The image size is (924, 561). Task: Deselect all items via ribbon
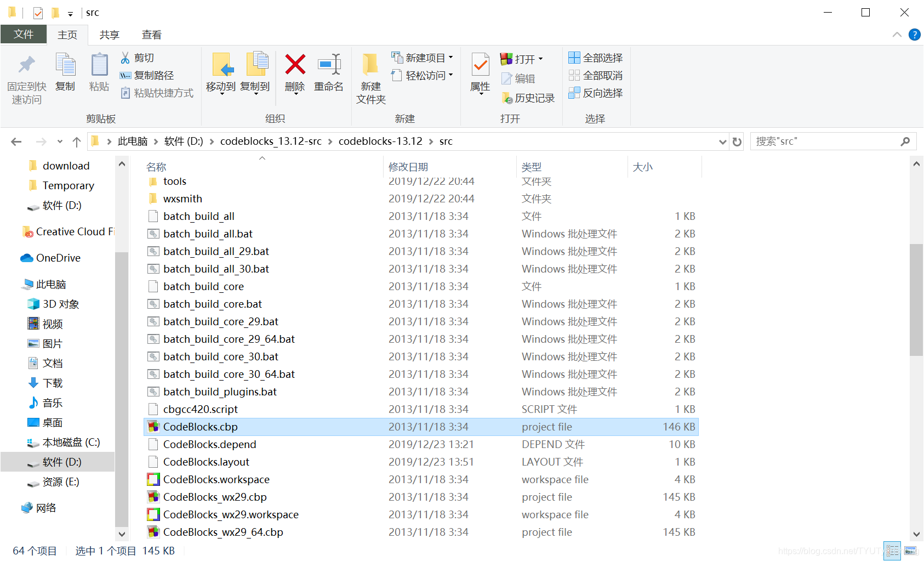pyautogui.click(x=596, y=75)
